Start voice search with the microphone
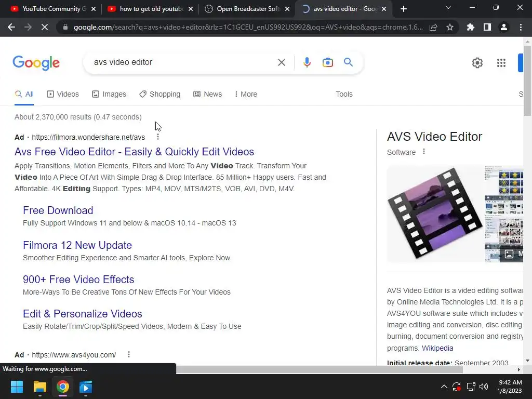Image resolution: width=532 pixels, height=399 pixels. coord(307,62)
